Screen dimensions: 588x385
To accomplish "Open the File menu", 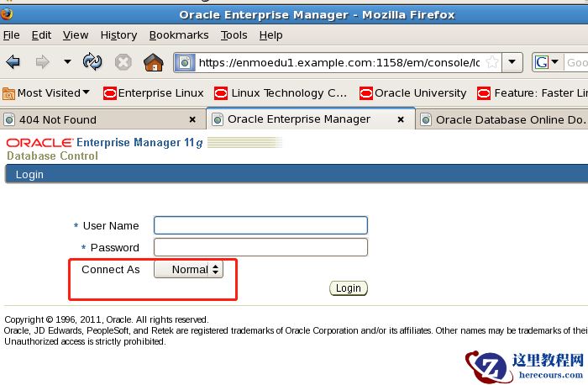I will pos(11,35).
